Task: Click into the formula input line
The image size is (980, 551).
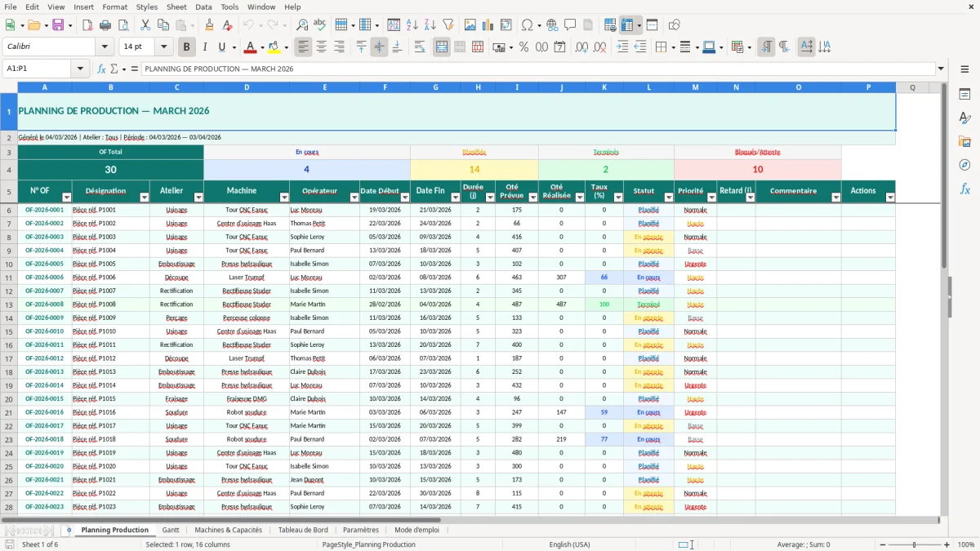Action: point(537,69)
